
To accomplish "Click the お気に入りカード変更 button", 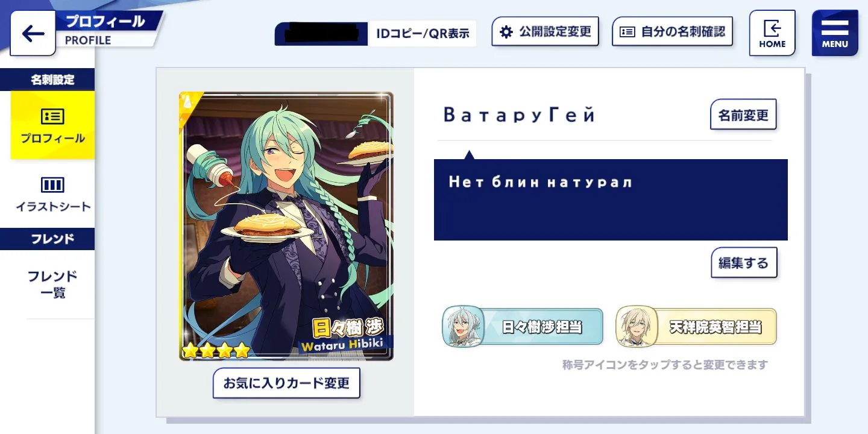I will 286,383.
